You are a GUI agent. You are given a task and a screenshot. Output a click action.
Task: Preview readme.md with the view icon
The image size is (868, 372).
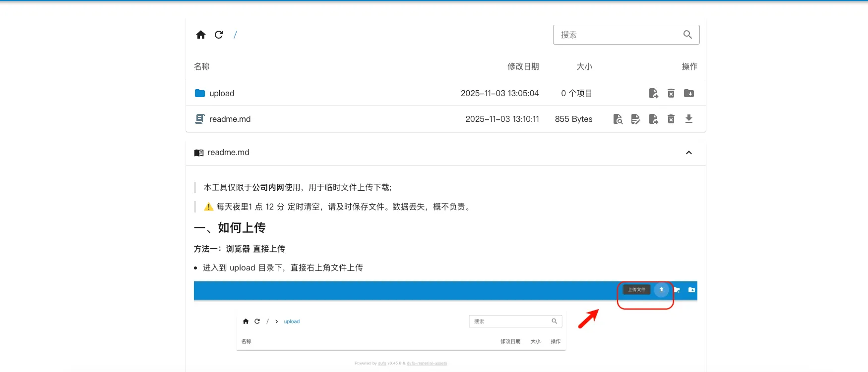pyautogui.click(x=618, y=119)
